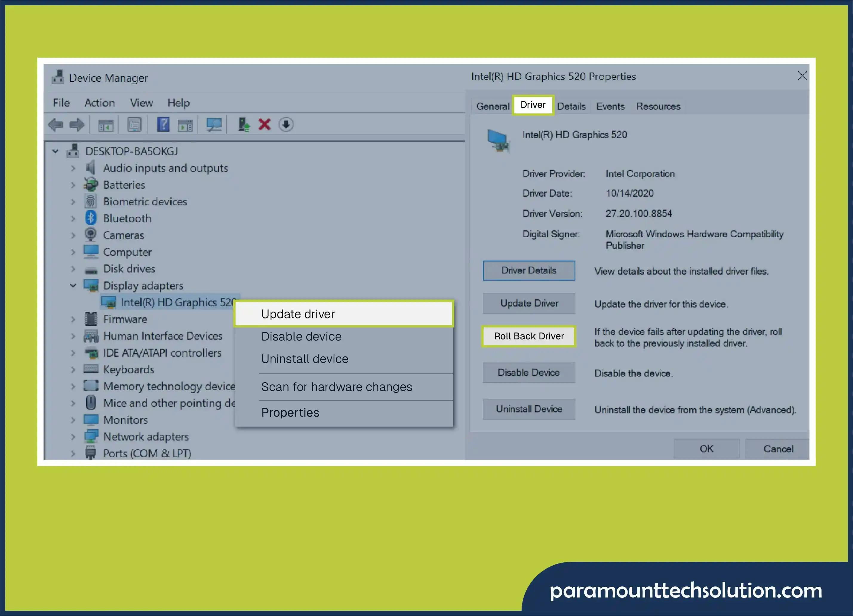Click the show/hide console tree toolbar icon
This screenshot has width=853, height=616.
106,125
